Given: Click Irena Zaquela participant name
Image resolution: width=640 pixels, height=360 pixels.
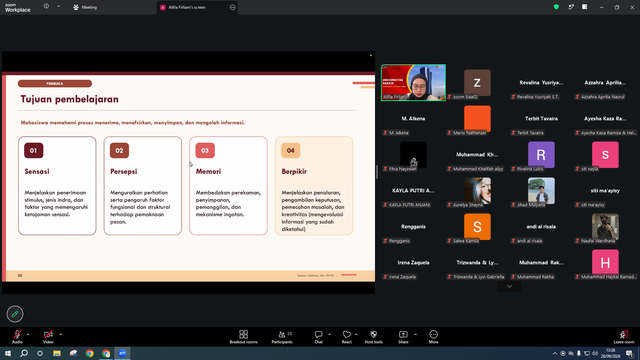Looking at the screenshot, I should (413, 262).
